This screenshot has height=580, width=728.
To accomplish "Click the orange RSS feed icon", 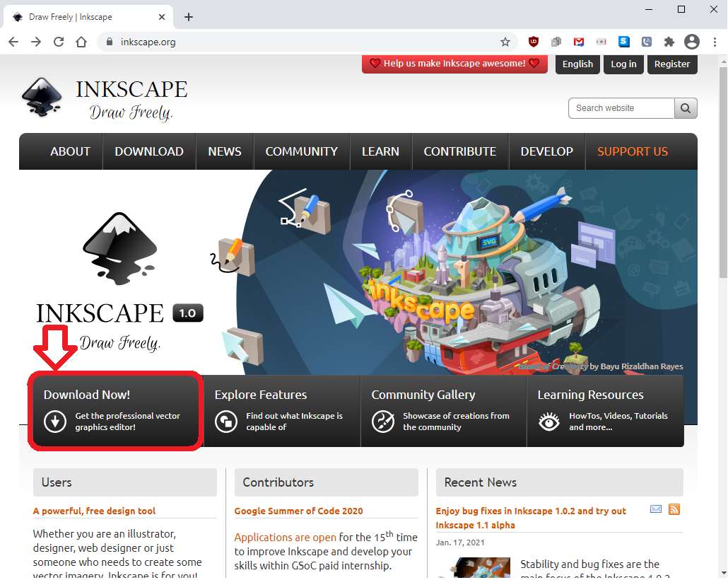I will click(674, 509).
